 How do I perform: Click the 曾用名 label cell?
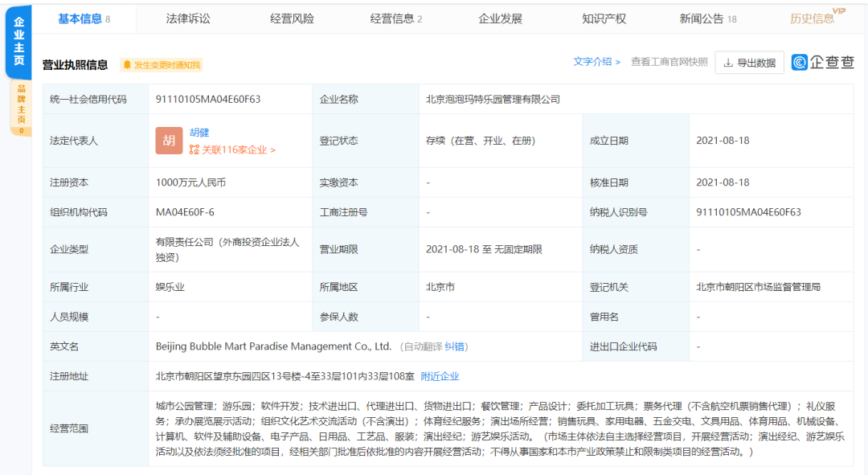(x=636, y=317)
